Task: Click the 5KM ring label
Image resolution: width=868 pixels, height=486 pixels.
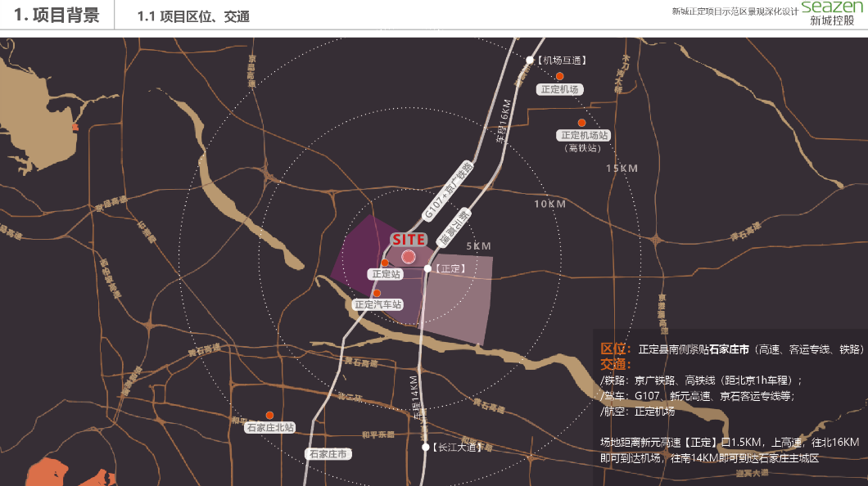Action: click(x=478, y=246)
